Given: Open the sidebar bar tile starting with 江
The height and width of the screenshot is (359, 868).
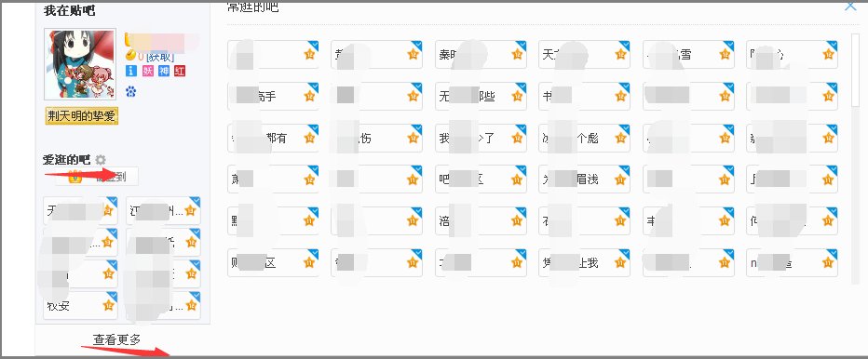Looking at the screenshot, I should tap(163, 211).
